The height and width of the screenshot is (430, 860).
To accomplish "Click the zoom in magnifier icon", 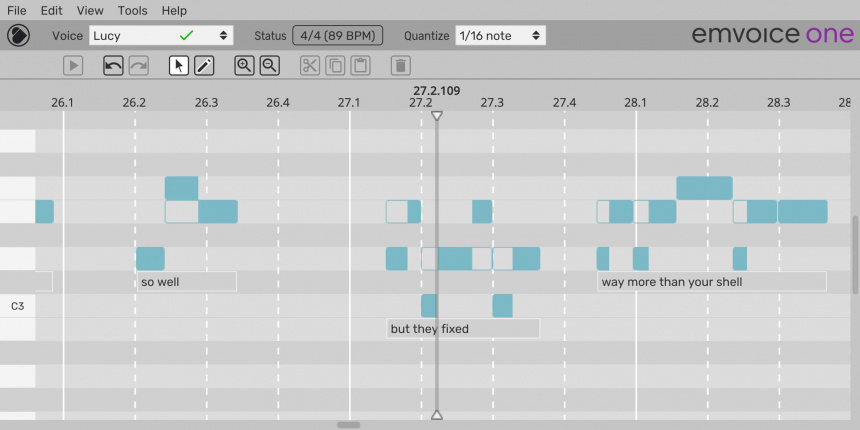I will point(245,66).
